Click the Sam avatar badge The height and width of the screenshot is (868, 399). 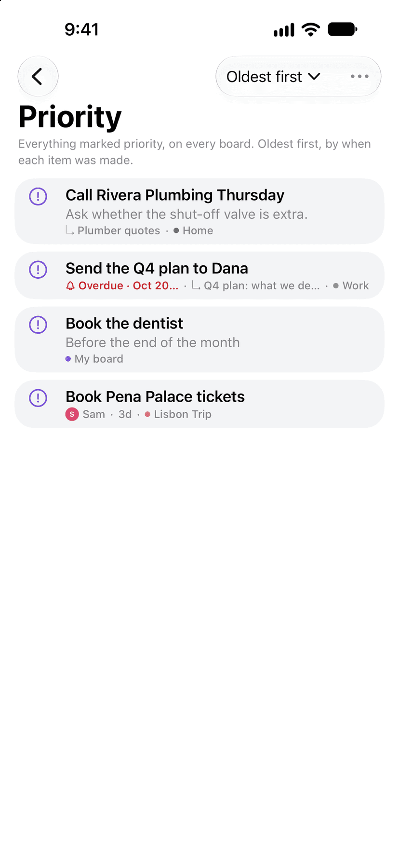[x=72, y=414]
